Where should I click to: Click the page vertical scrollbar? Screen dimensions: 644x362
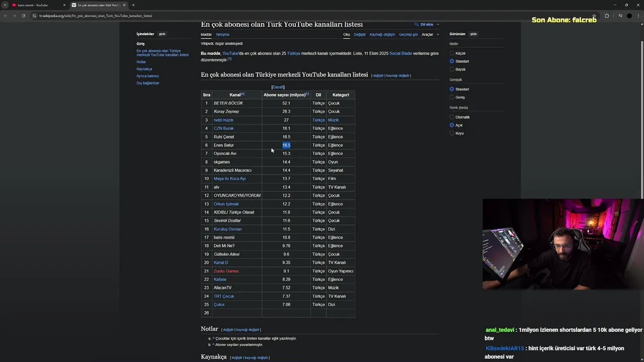click(642, 121)
